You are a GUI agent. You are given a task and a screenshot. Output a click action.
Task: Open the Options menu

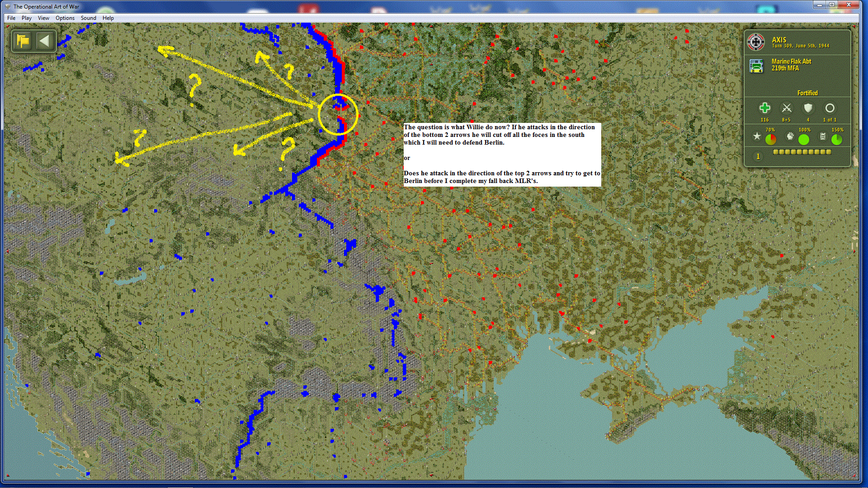tap(65, 18)
